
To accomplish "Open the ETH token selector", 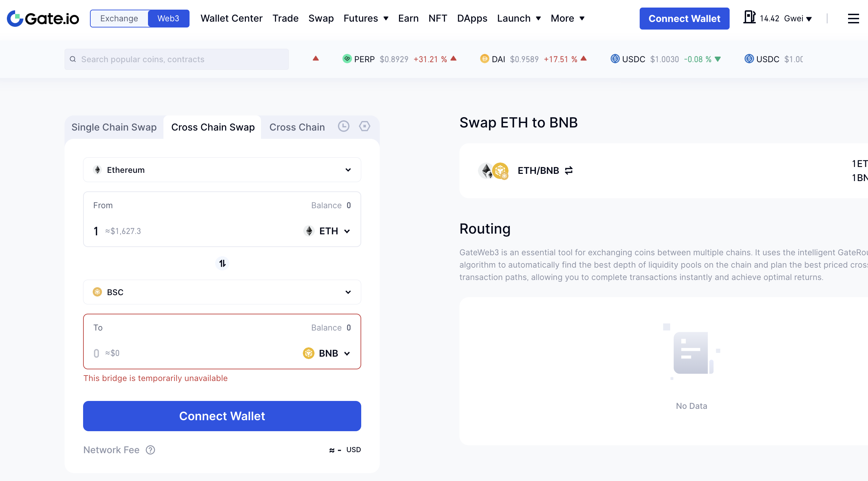I will (327, 231).
